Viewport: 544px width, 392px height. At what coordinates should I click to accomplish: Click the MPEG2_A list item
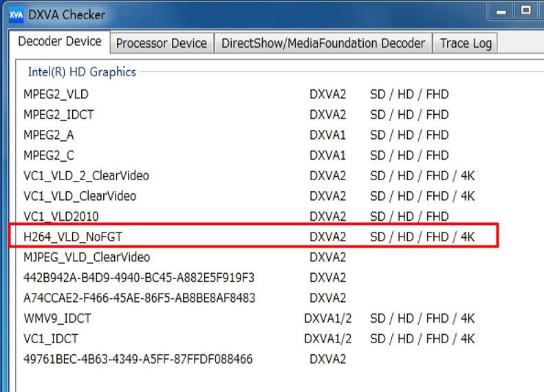(48, 135)
